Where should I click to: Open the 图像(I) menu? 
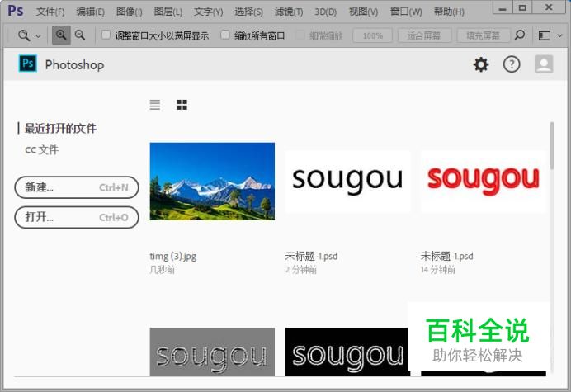pyautogui.click(x=130, y=12)
